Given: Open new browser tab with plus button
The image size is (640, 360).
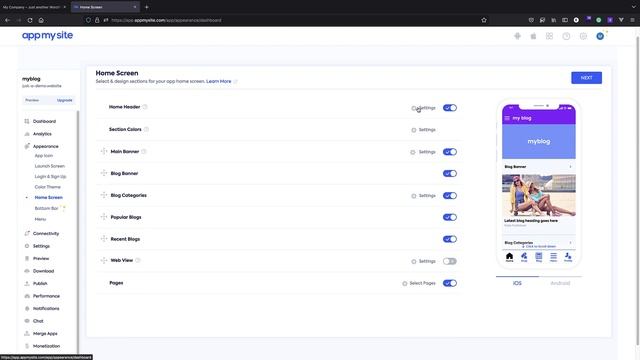Looking at the screenshot, I should pos(147,7).
